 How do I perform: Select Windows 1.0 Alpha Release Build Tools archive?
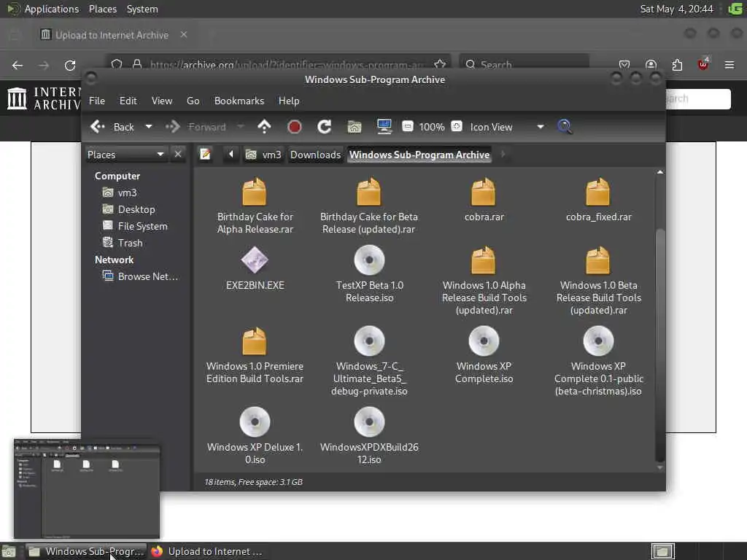point(484,281)
